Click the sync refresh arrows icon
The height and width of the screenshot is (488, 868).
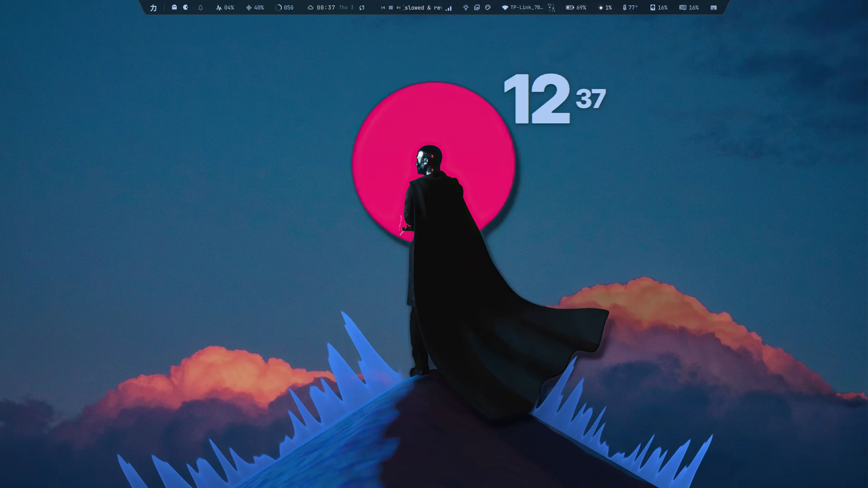point(362,8)
